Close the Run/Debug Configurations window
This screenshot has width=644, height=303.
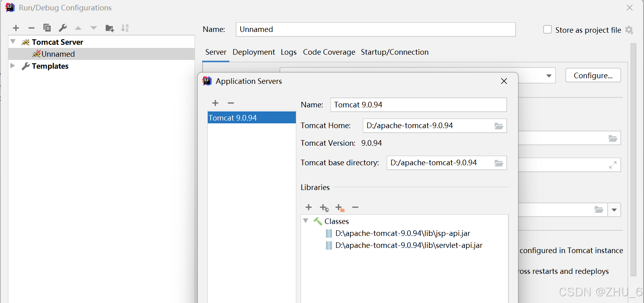coord(630,8)
